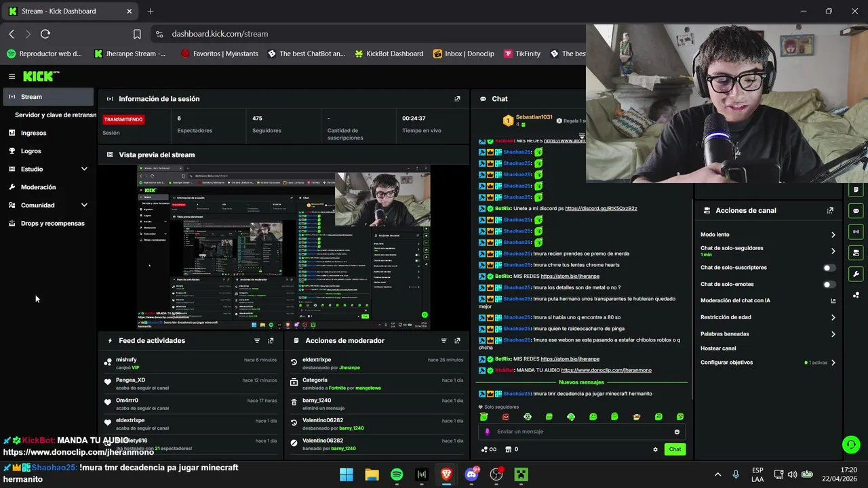Reload the page with browser refresh button
Viewport: 868px width, 488px height.
pyautogui.click(x=45, y=34)
